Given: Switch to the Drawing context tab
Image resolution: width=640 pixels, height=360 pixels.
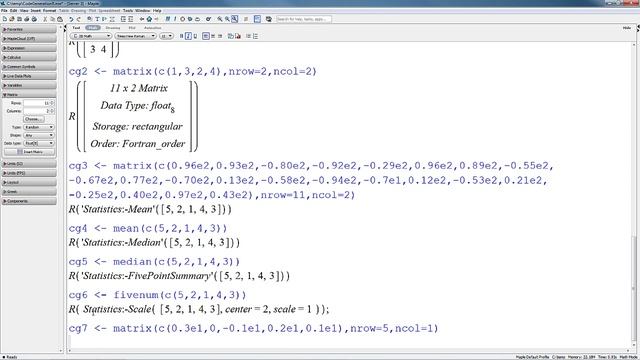Looking at the screenshot, I should 113,28.
